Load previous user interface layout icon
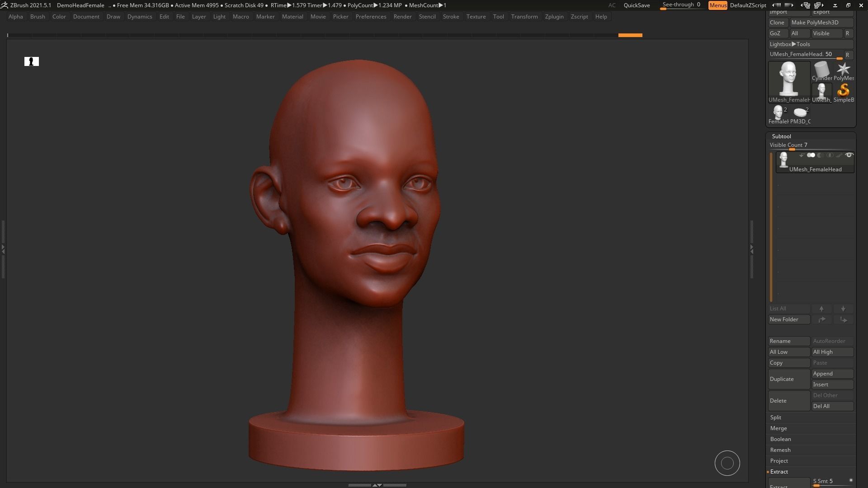The height and width of the screenshot is (488, 868). point(806,5)
